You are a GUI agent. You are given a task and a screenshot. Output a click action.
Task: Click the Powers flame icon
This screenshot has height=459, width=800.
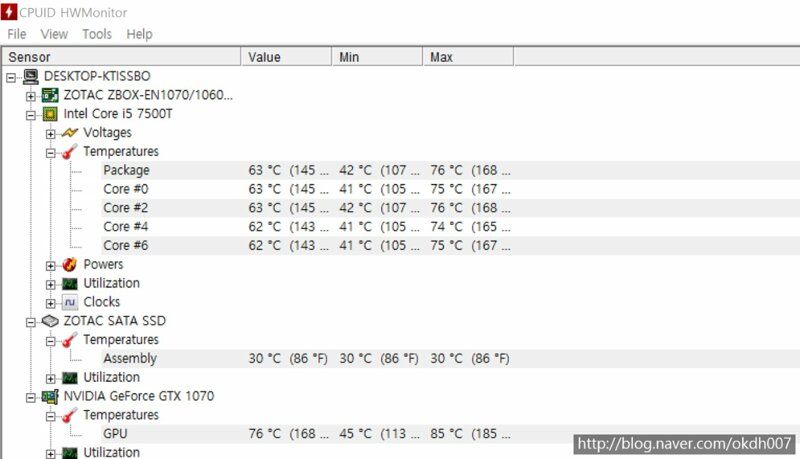[70, 264]
